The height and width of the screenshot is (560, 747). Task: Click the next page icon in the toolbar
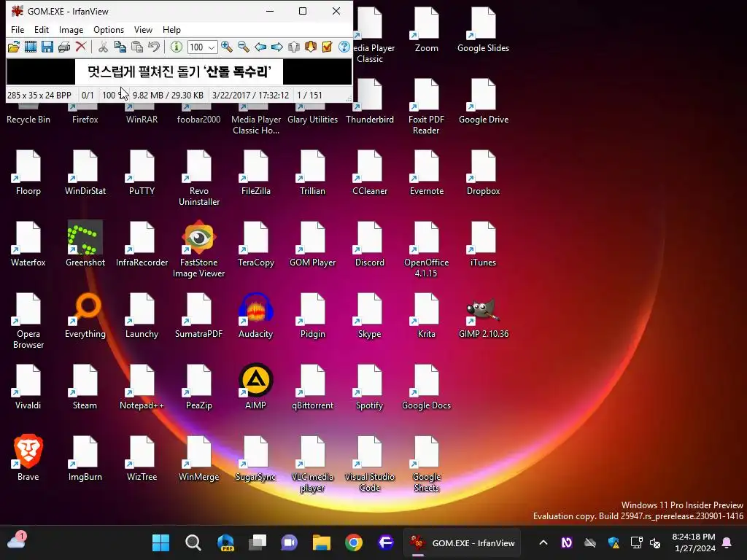(311, 47)
